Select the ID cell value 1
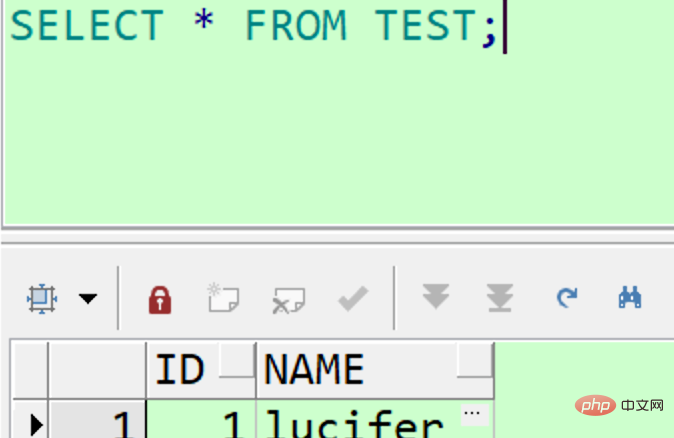The height and width of the screenshot is (438, 674). coord(201,420)
